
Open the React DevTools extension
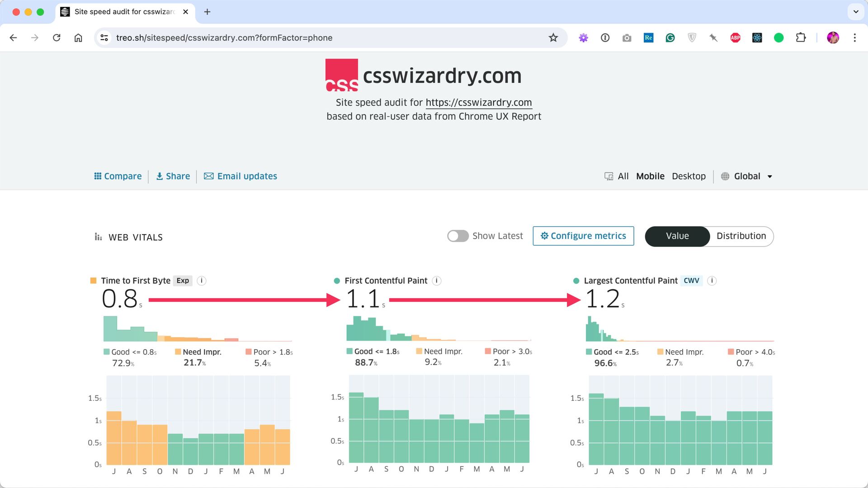pyautogui.click(x=757, y=38)
